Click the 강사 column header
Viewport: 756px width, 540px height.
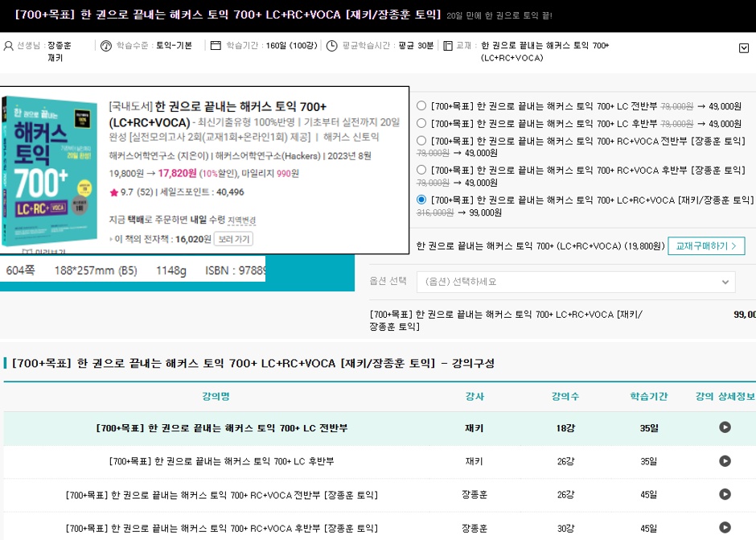(x=475, y=397)
